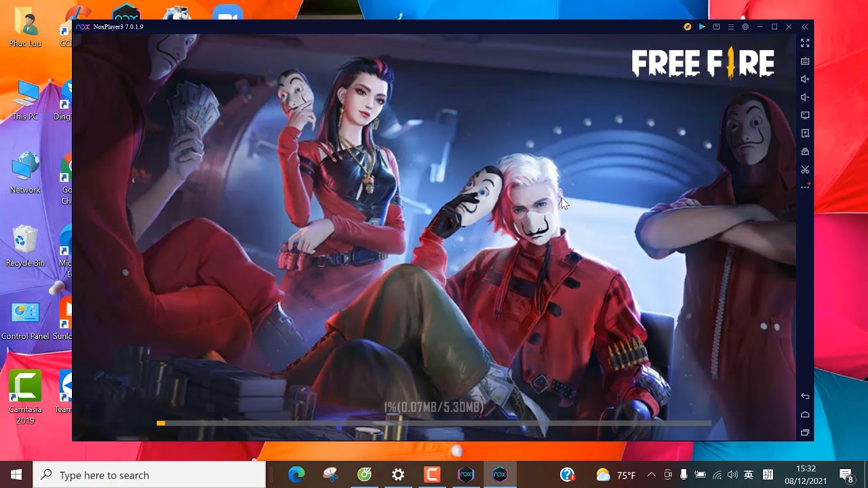
Task: Show hidden system tray icons
Action: pos(652,475)
